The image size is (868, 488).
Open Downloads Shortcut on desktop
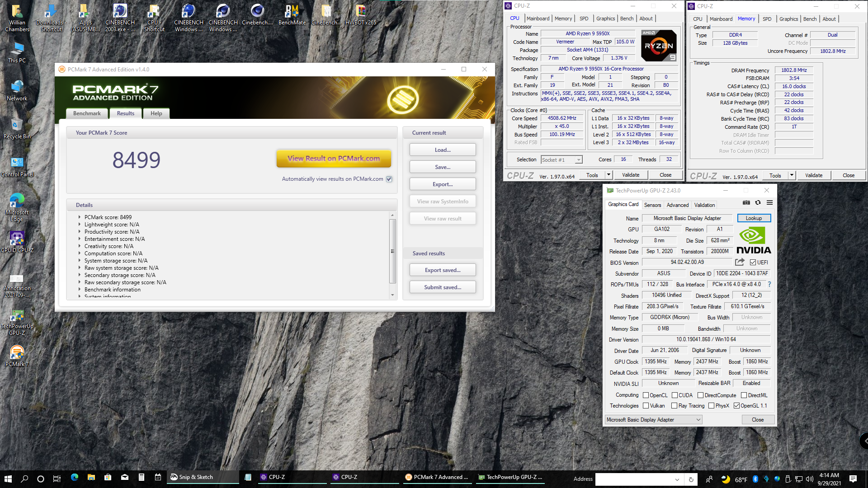coord(51,18)
